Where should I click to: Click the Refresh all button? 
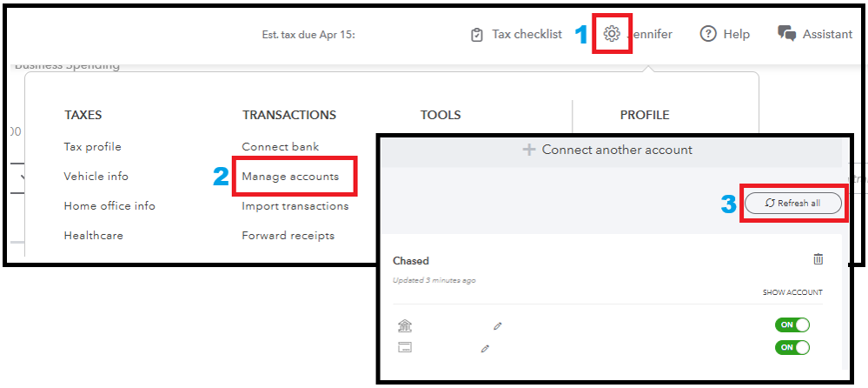[792, 204]
